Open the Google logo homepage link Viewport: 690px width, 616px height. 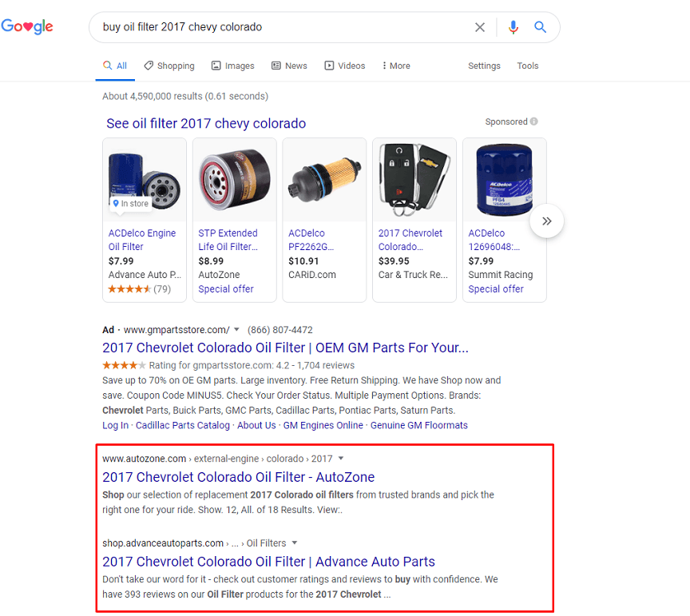tap(27, 26)
